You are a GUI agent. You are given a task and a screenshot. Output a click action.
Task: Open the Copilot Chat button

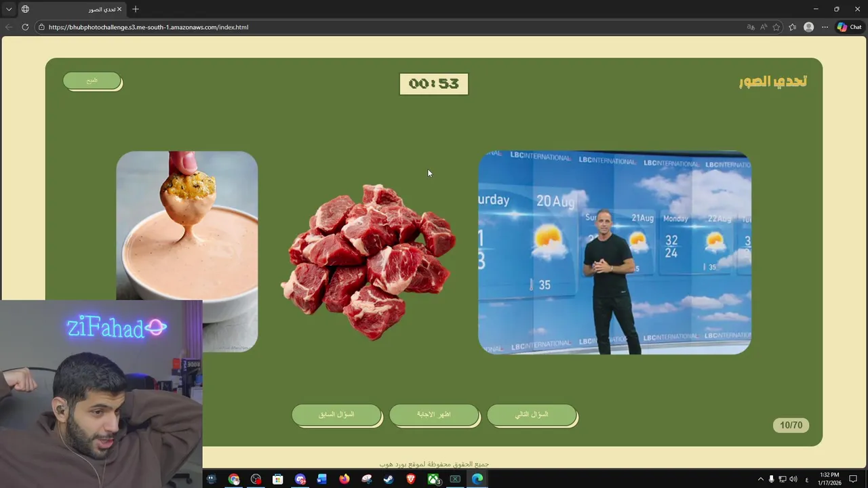849,27
